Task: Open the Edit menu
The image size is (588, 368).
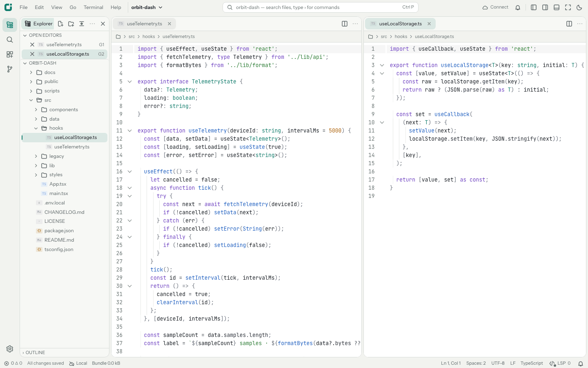Action: [39, 7]
